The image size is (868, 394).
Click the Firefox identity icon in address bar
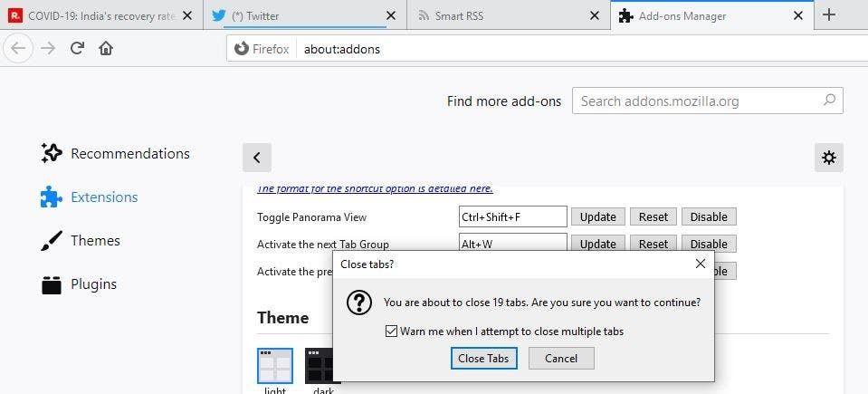tap(242, 49)
